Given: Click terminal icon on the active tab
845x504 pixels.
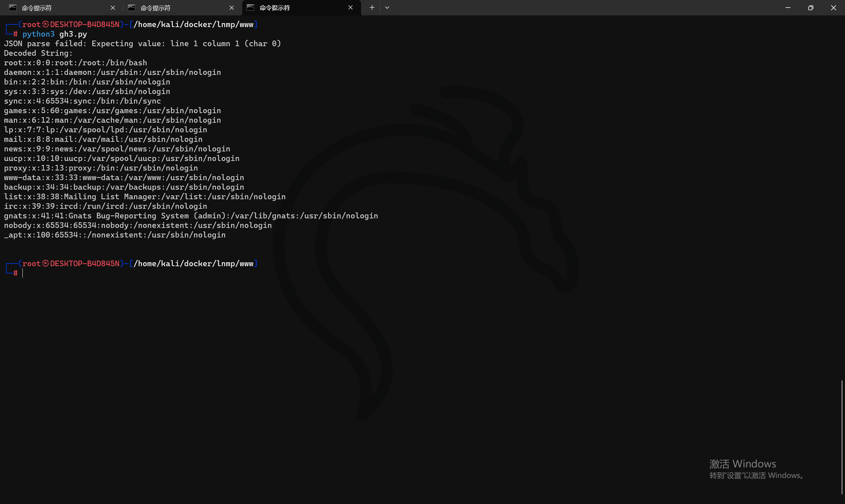Looking at the screenshot, I should tap(251, 8).
